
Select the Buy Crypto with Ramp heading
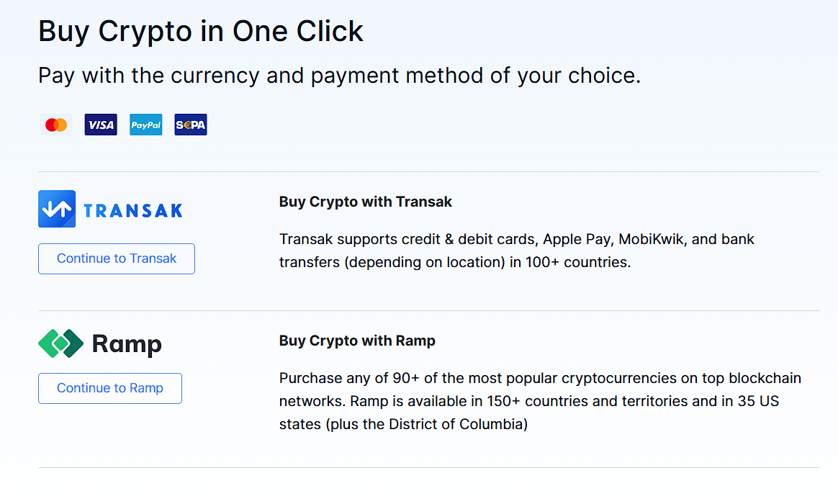click(357, 341)
